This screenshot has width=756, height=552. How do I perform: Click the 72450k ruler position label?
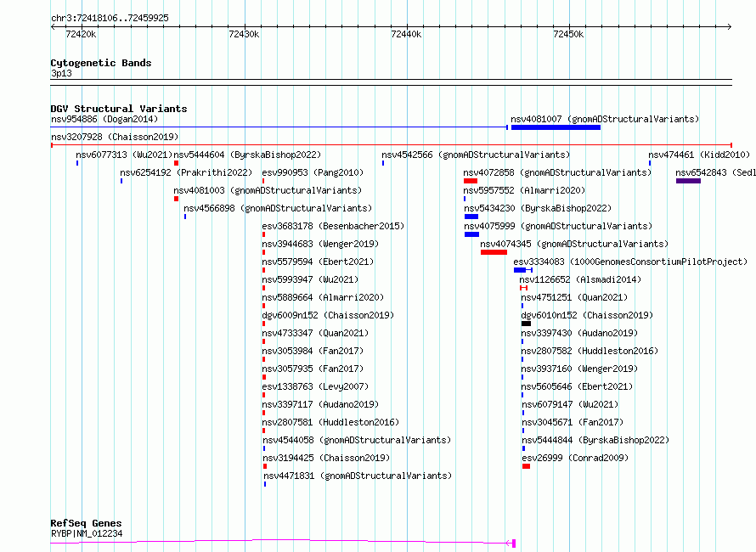coord(568,34)
